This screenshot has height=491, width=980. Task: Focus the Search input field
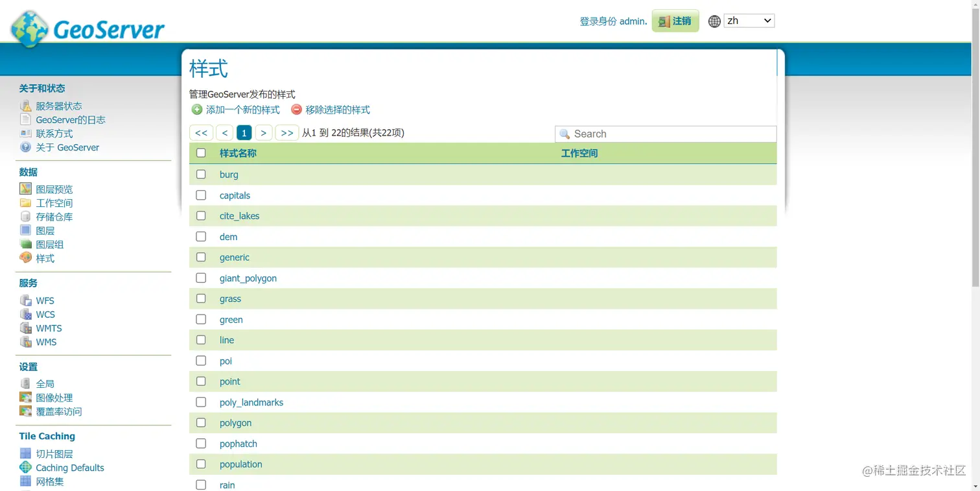click(666, 134)
